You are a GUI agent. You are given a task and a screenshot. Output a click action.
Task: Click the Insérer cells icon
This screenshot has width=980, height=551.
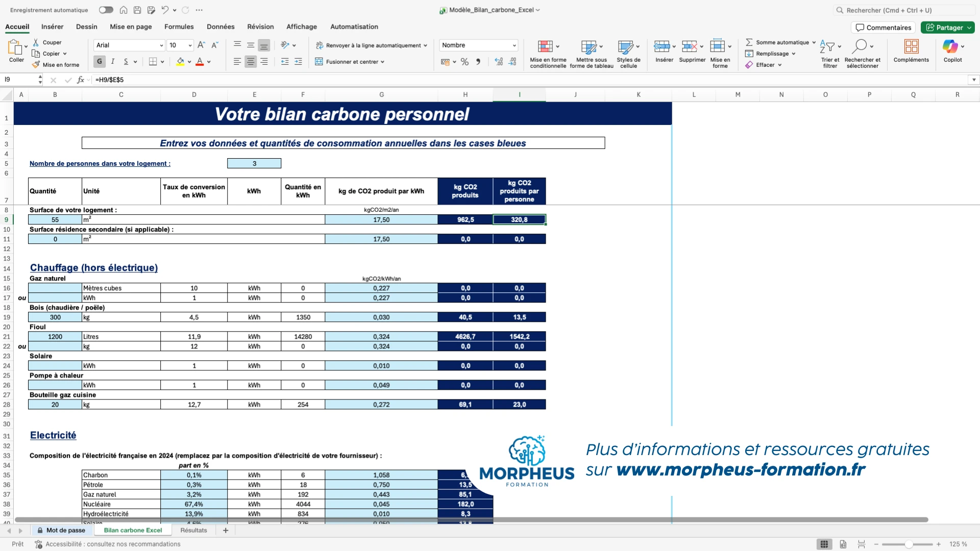click(x=662, y=46)
